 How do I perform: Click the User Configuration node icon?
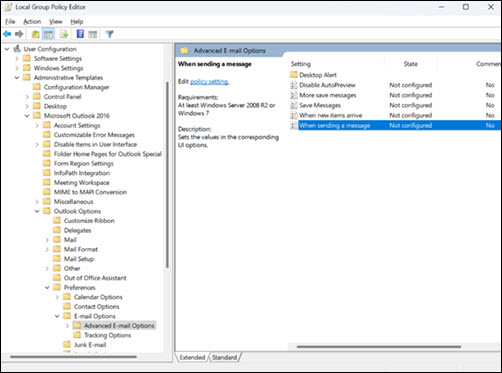pos(17,49)
